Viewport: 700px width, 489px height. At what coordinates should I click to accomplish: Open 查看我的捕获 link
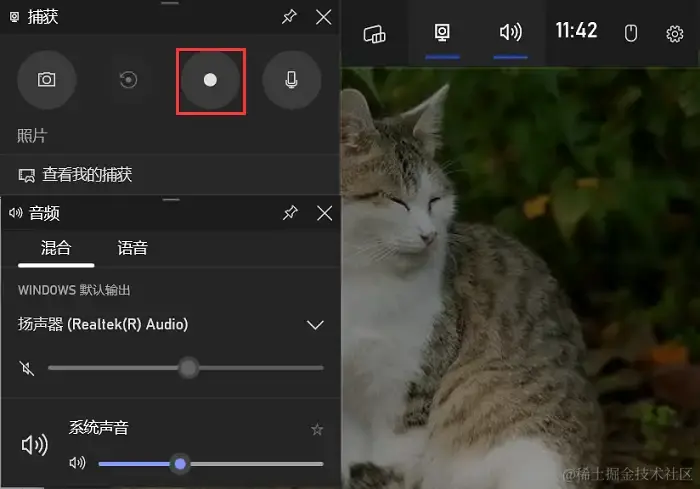[75, 175]
